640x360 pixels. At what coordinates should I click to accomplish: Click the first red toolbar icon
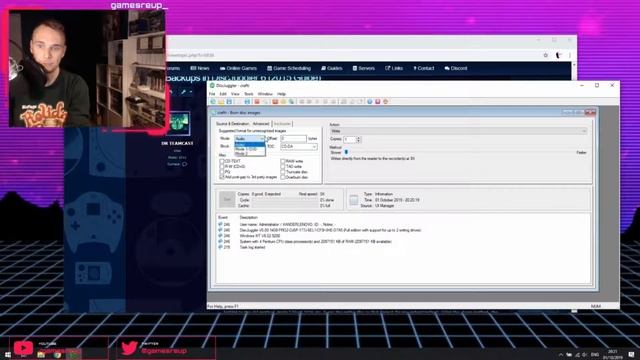point(257,102)
